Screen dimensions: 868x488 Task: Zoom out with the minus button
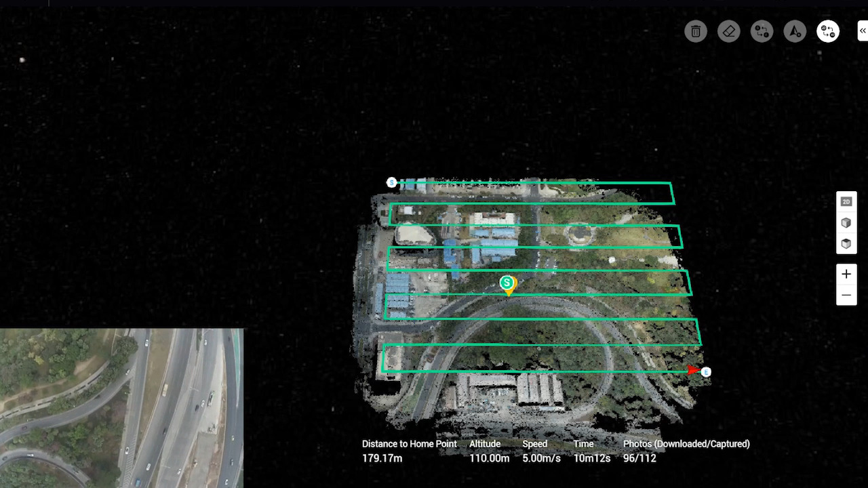pos(846,296)
